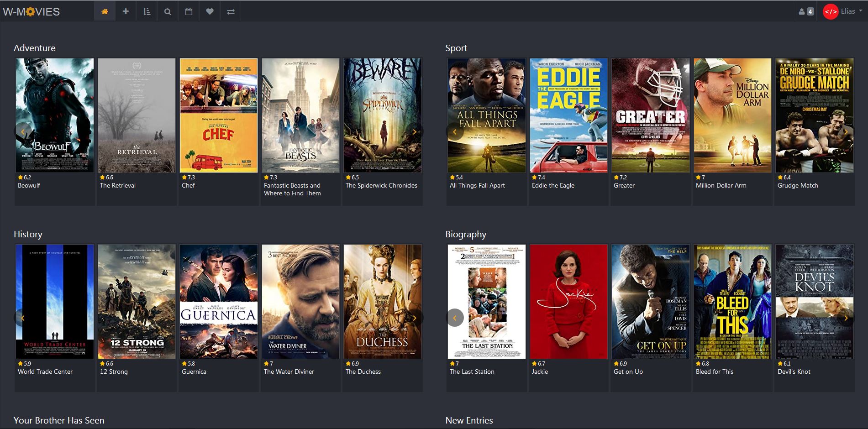The width and height of the screenshot is (868, 429).
Task: Click the Eddie the Eagle title
Action: click(553, 185)
